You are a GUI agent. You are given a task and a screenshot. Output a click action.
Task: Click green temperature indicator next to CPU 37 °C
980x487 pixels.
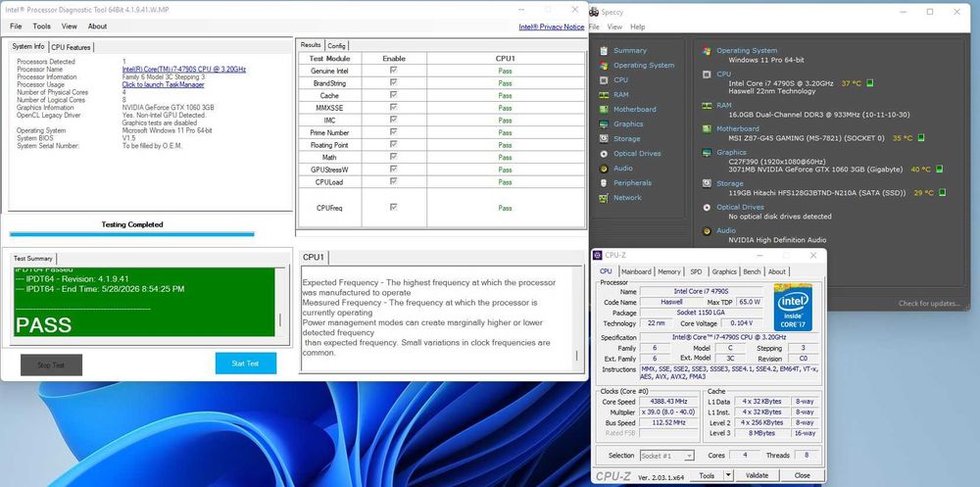tap(869, 83)
